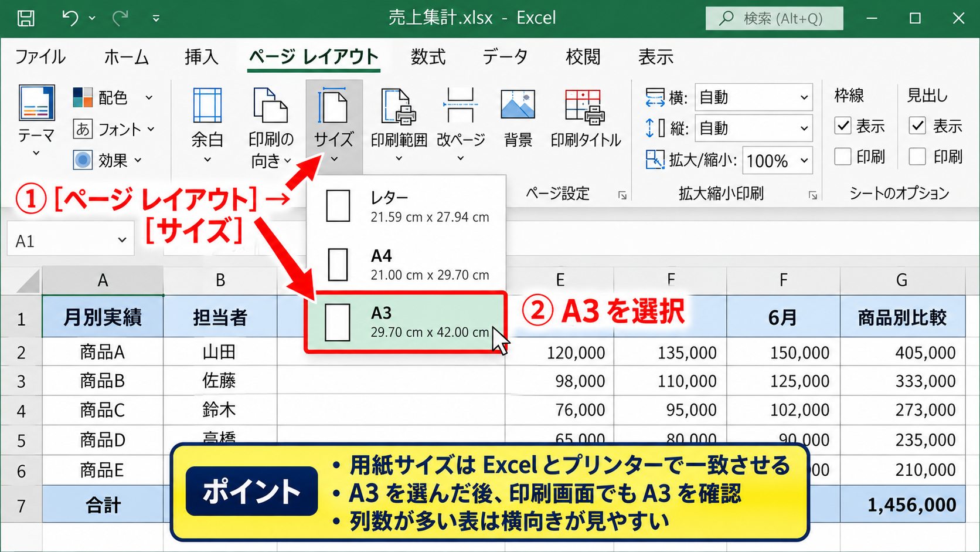Open 拡大縮小印刷 dialog launcher
Viewport: 980px width, 552px height.
click(x=813, y=195)
